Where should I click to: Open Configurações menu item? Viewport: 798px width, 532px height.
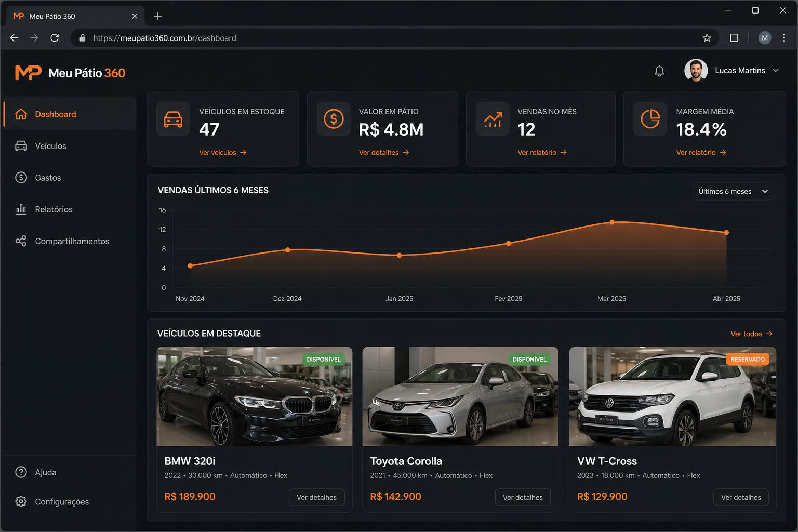pos(69,502)
